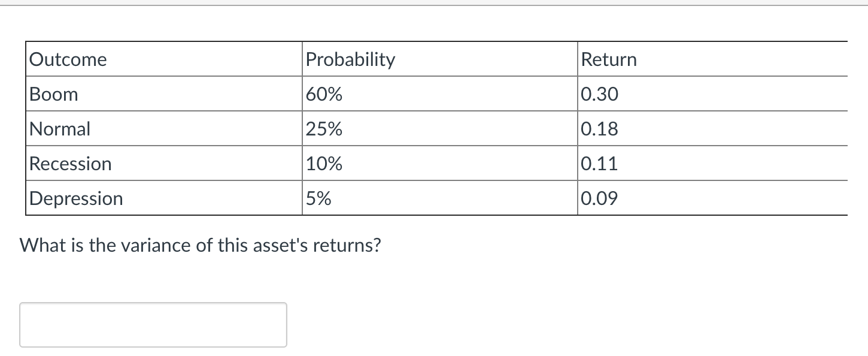Select the Return column header

(x=609, y=59)
